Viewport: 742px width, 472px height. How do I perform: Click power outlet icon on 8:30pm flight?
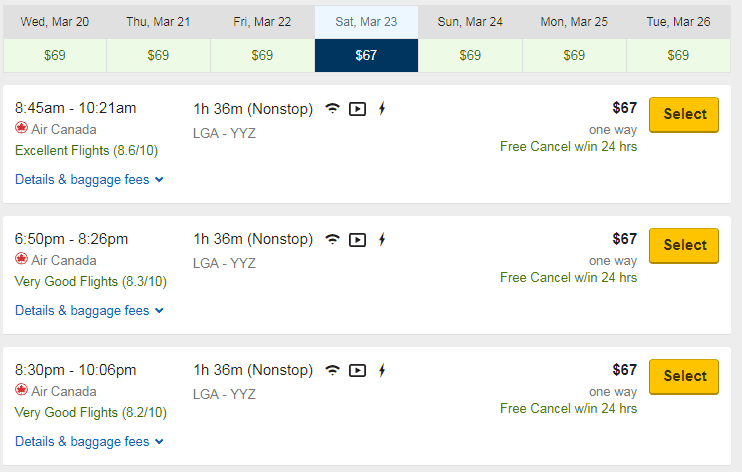(381, 371)
